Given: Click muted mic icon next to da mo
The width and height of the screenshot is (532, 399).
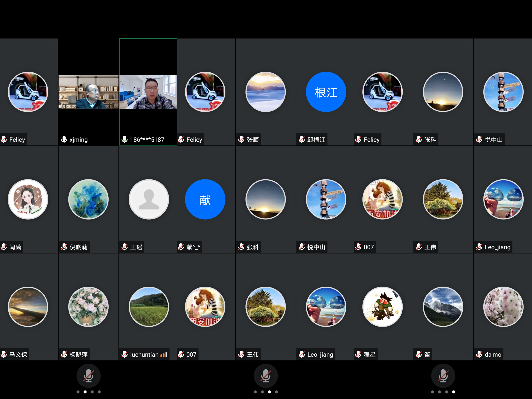Looking at the screenshot, I should pyautogui.click(x=479, y=355).
